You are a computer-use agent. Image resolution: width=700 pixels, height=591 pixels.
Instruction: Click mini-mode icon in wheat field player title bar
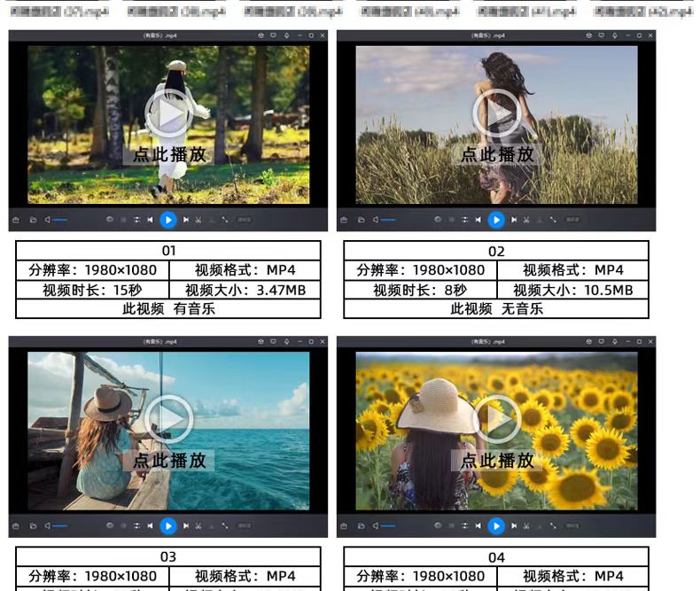tap(602, 35)
